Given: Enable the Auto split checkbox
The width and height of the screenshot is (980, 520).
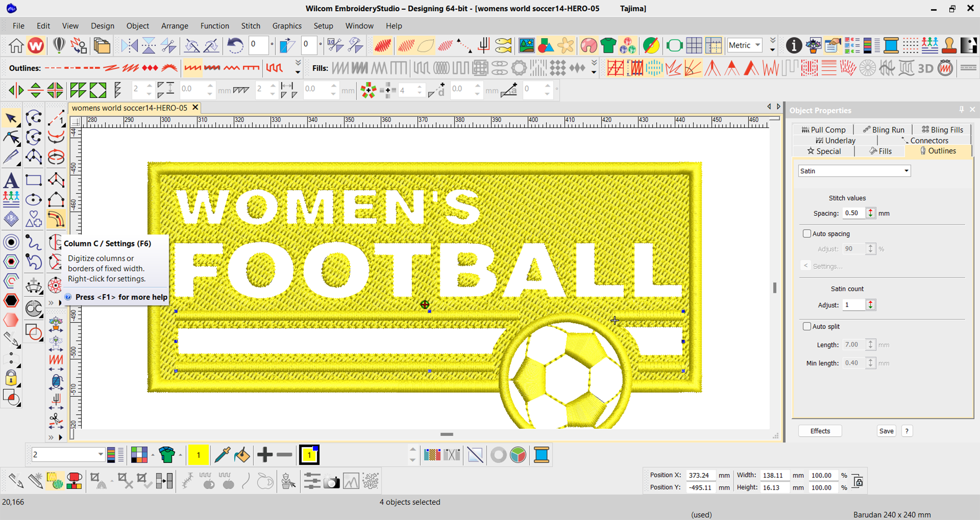Looking at the screenshot, I should tap(807, 326).
